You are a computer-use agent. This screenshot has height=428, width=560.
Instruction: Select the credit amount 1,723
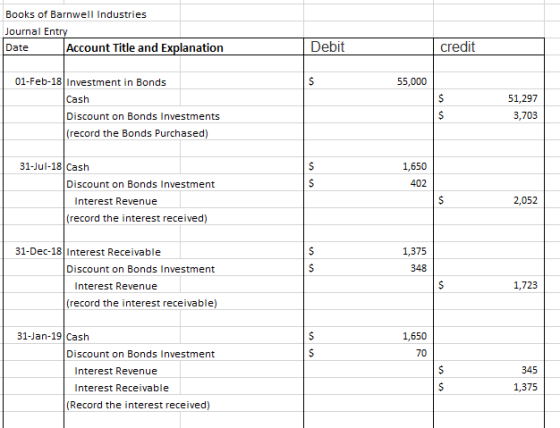[525, 285]
